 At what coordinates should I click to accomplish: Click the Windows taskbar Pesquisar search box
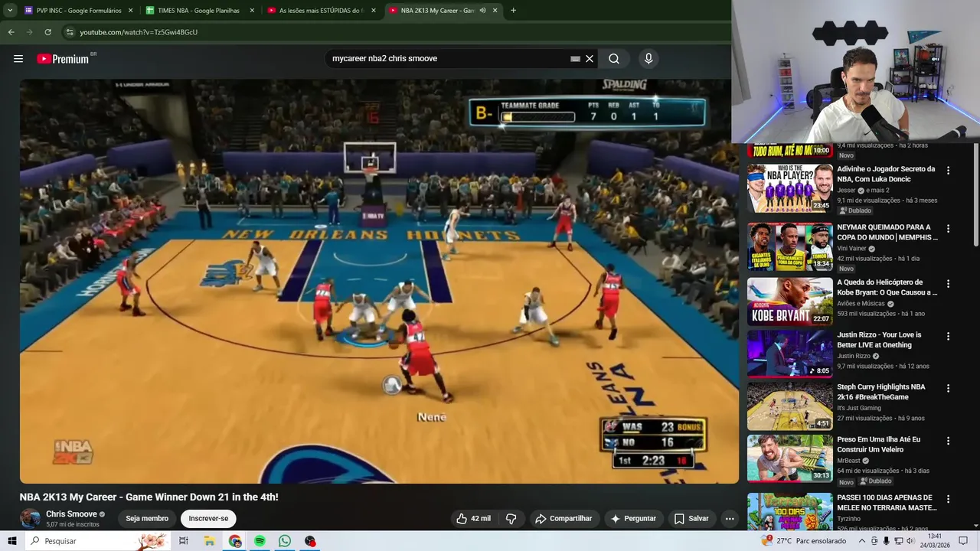96,541
